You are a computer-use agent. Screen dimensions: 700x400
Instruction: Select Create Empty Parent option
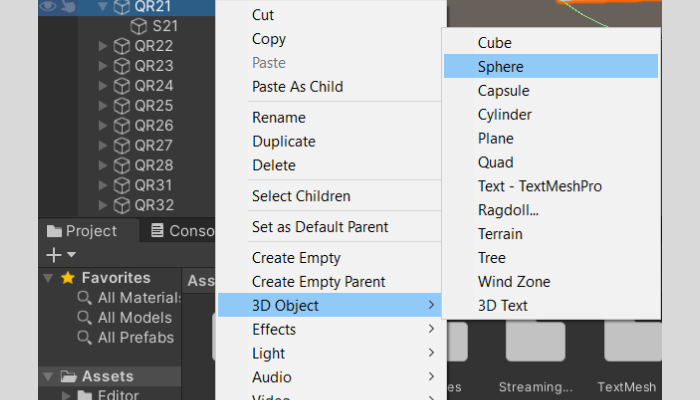tap(318, 282)
